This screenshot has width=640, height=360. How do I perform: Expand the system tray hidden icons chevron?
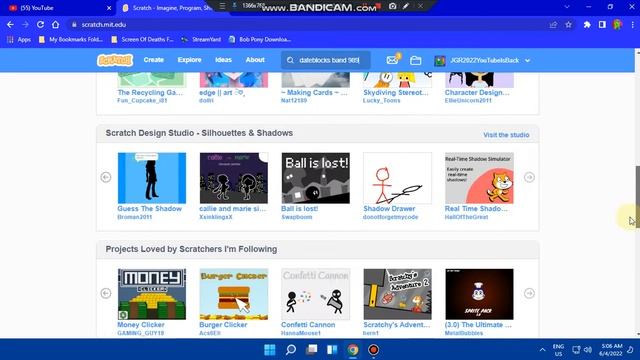(542, 350)
